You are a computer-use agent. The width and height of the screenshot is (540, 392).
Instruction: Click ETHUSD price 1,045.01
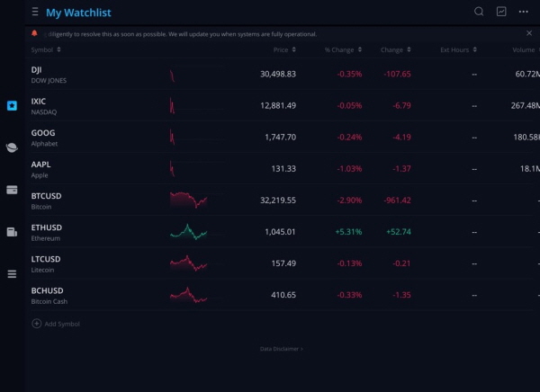pyautogui.click(x=280, y=232)
